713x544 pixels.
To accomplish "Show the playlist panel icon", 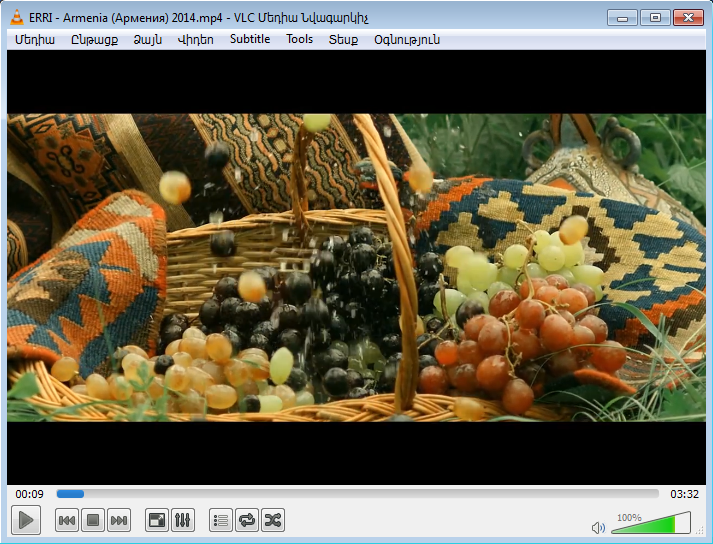I will (x=221, y=520).
